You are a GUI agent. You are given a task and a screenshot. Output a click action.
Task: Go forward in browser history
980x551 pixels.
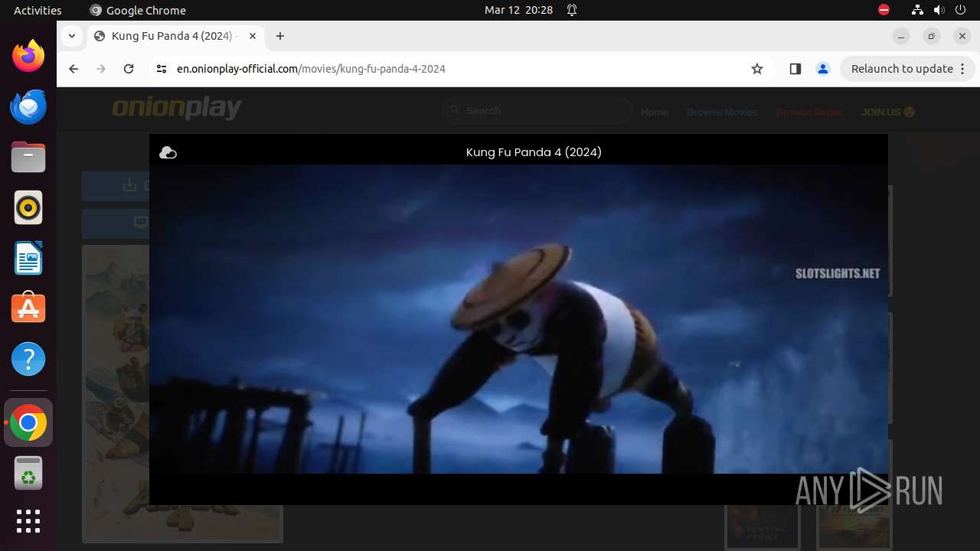(x=101, y=69)
